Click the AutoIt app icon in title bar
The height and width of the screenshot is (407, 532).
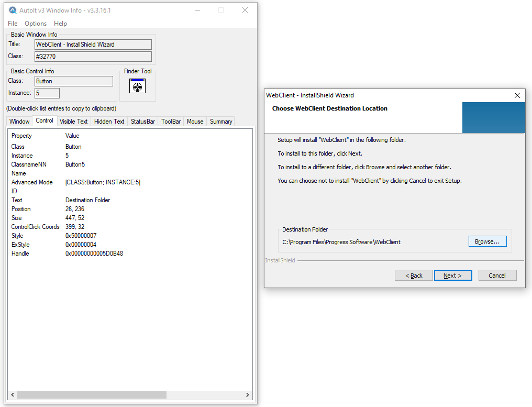(x=13, y=10)
